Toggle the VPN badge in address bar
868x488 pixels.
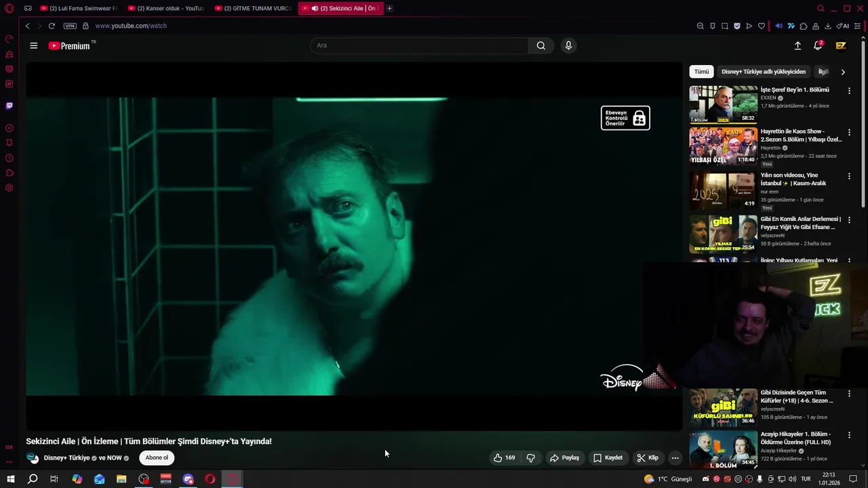point(70,26)
